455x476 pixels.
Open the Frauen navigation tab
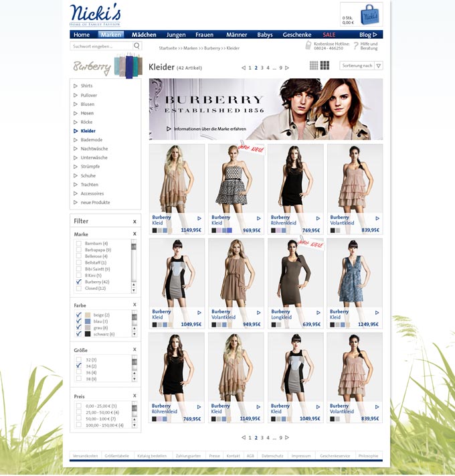[x=204, y=35]
